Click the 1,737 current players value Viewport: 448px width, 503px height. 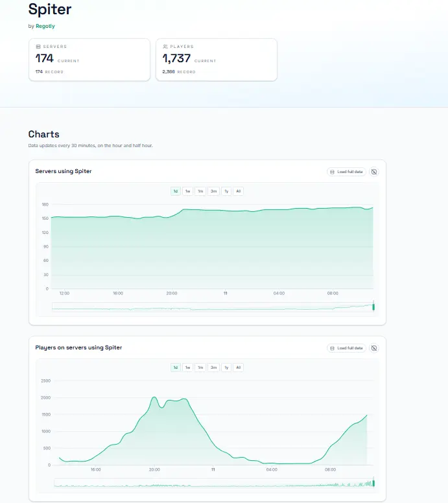click(176, 58)
